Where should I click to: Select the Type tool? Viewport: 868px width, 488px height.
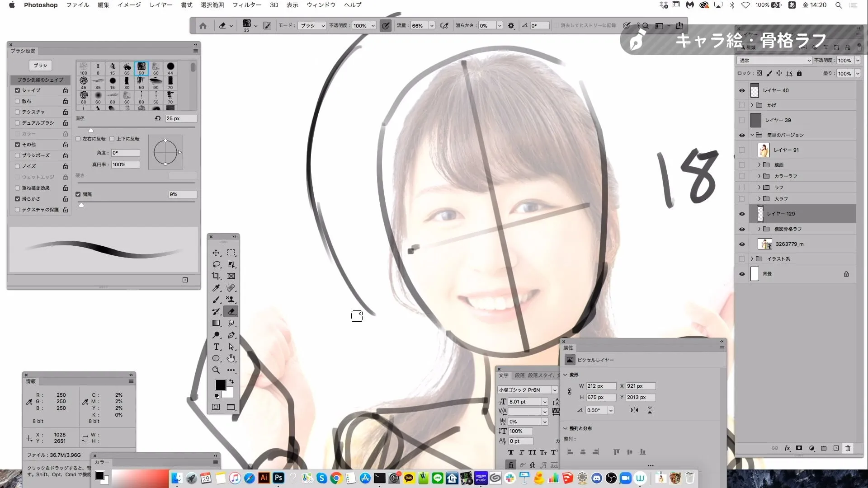[x=216, y=347]
